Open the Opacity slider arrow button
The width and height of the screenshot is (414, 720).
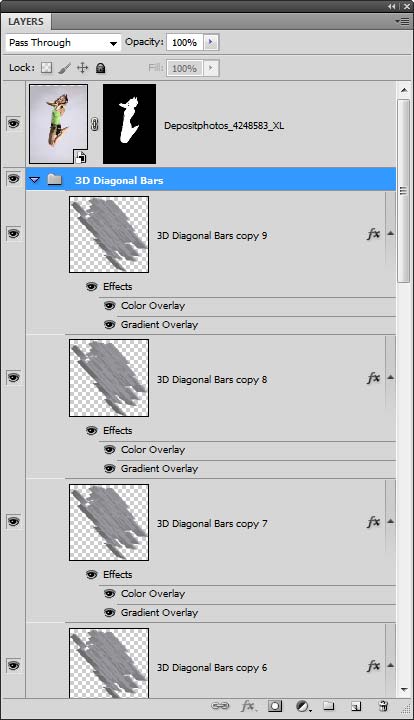[211, 42]
